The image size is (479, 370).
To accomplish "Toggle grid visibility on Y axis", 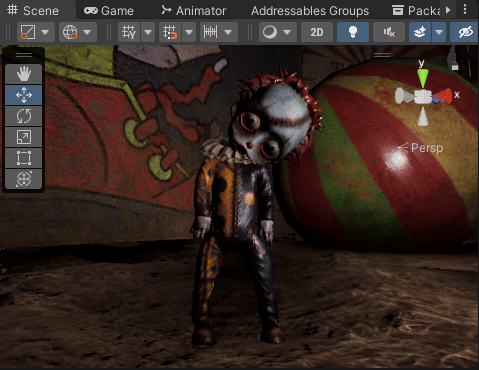I will click(129, 32).
